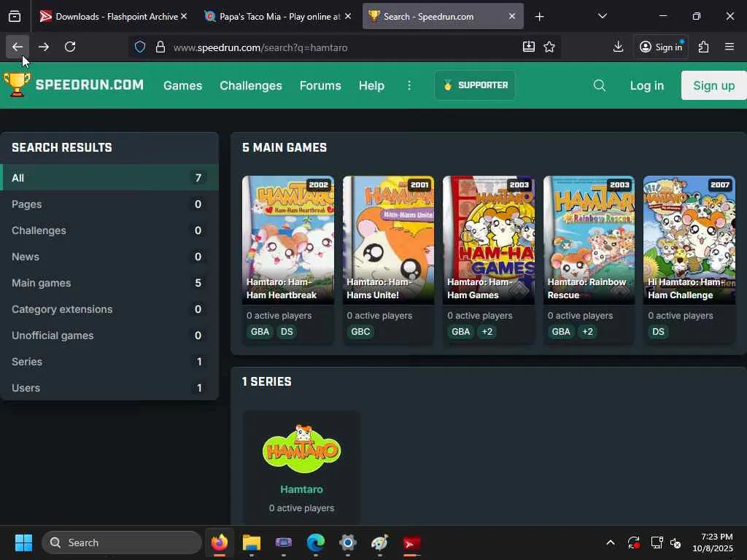The image size is (747, 560).
Task: Click the browser address bar URL
Action: point(260,47)
